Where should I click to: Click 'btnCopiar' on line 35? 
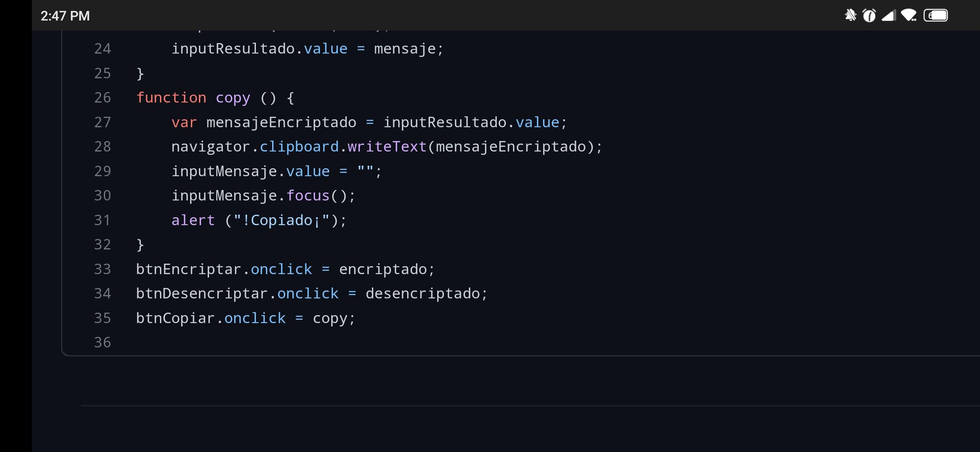pos(175,318)
